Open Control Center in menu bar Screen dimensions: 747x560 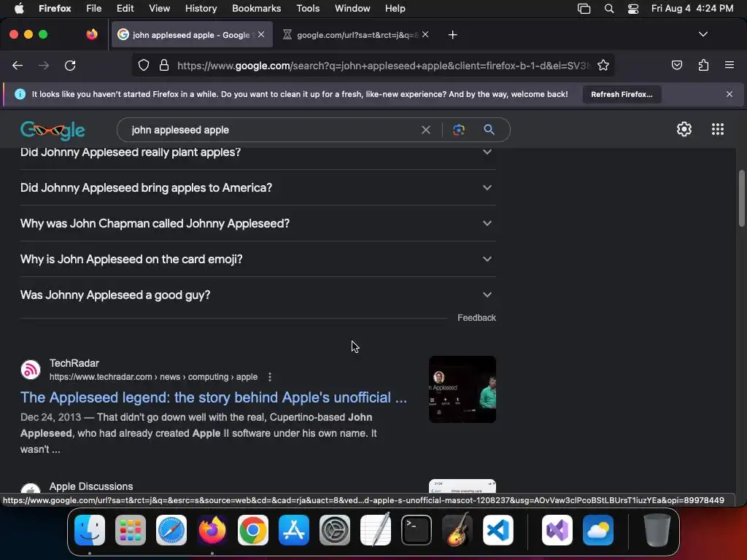(632, 9)
